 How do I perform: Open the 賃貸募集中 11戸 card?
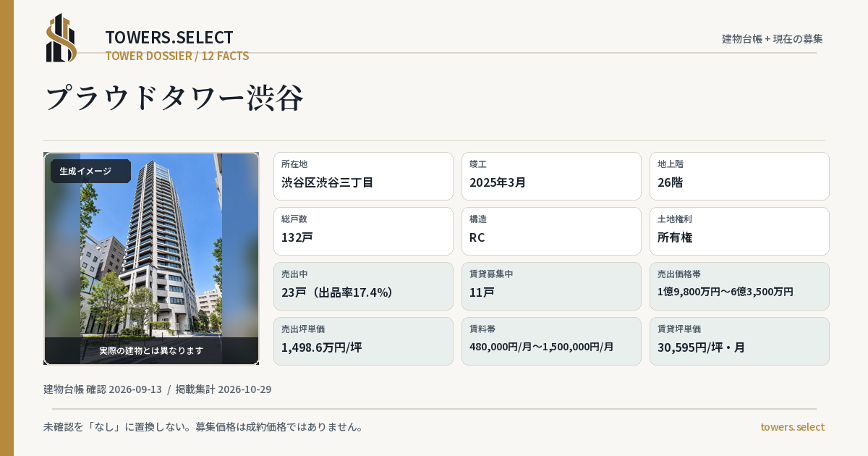[551, 286]
